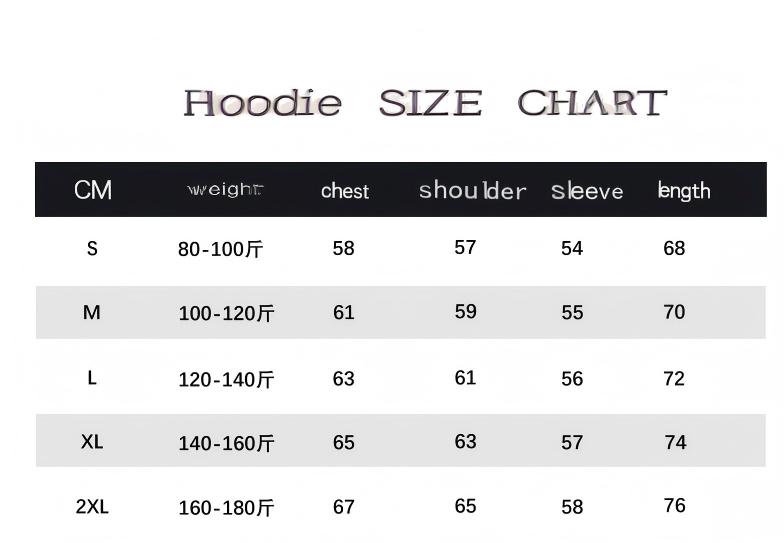Viewport: 784px width, 543px height.
Task: Click length value 76 for size 2XL
Action: tap(675, 505)
